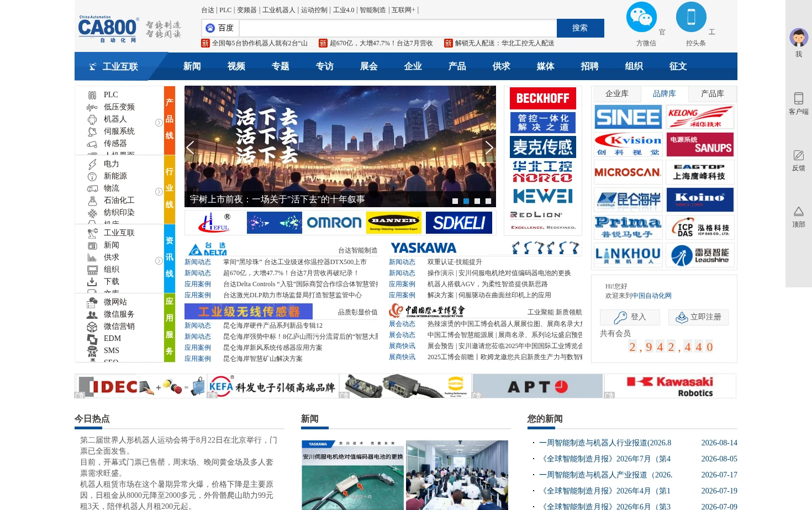Click the 下载 download icon
This screenshot has height=510, width=812.
coord(92,282)
